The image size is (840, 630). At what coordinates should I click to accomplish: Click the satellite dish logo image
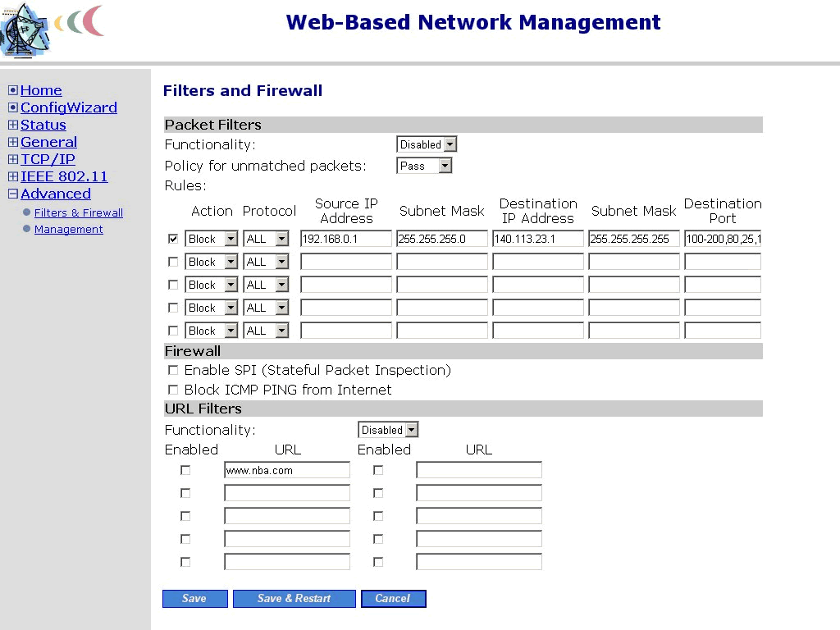25,30
